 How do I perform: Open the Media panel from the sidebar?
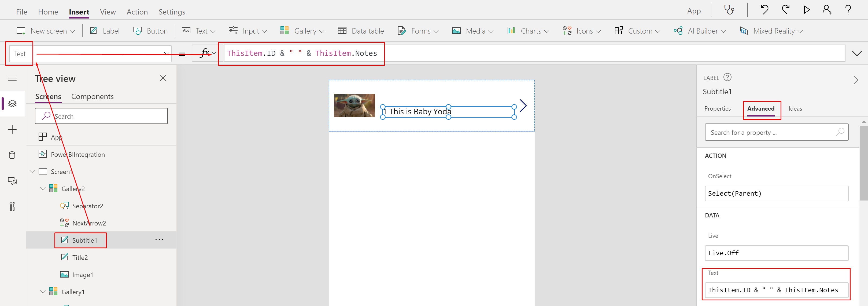(x=12, y=181)
